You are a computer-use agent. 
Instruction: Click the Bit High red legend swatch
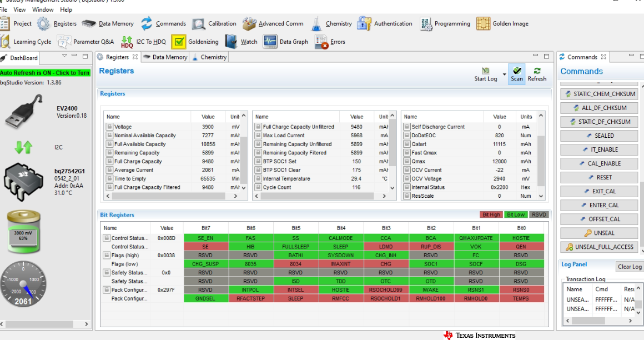pyautogui.click(x=491, y=214)
